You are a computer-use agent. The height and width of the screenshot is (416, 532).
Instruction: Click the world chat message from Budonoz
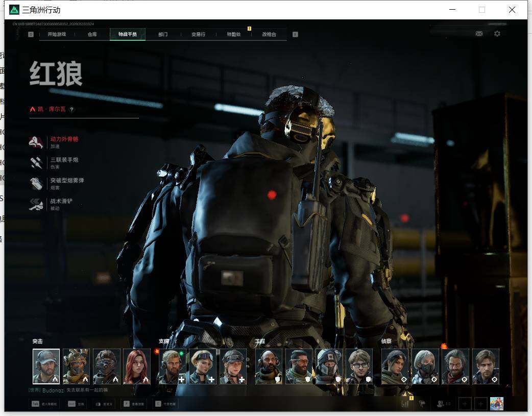pyautogui.click(x=68, y=390)
